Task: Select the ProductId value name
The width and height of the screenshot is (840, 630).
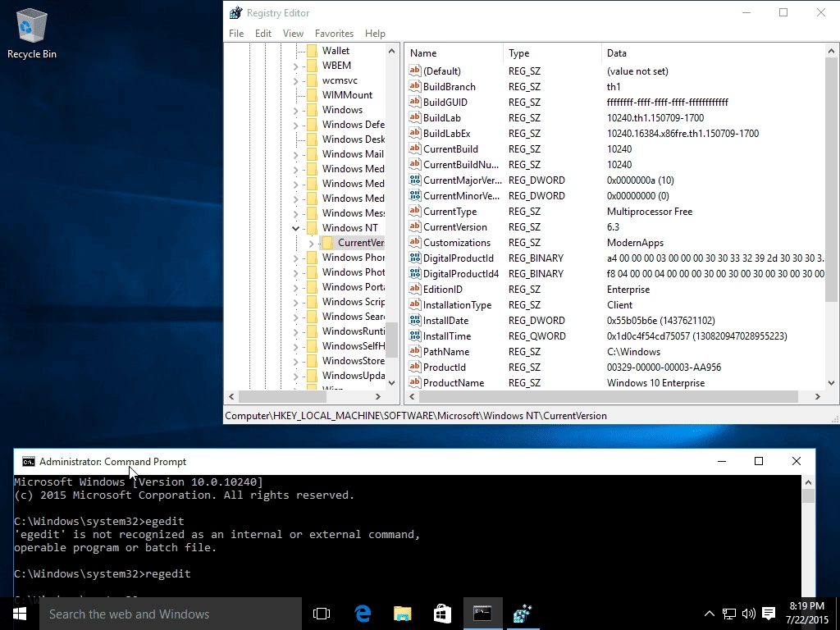Action: pyautogui.click(x=444, y=367)
